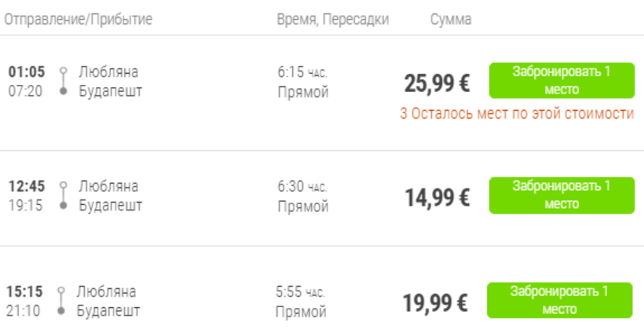Click the 01:05 departure time

27,72
